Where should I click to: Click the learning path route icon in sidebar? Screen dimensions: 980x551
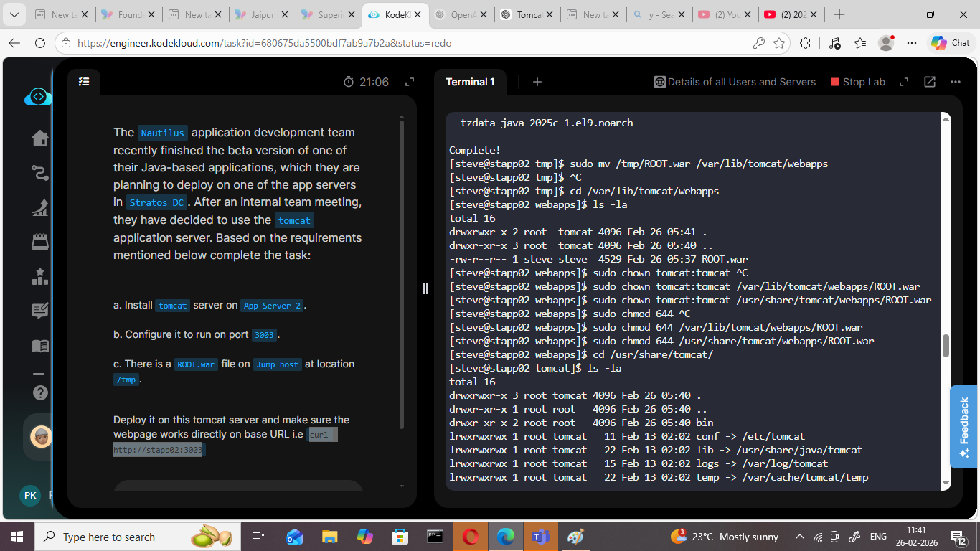point(40,173)
